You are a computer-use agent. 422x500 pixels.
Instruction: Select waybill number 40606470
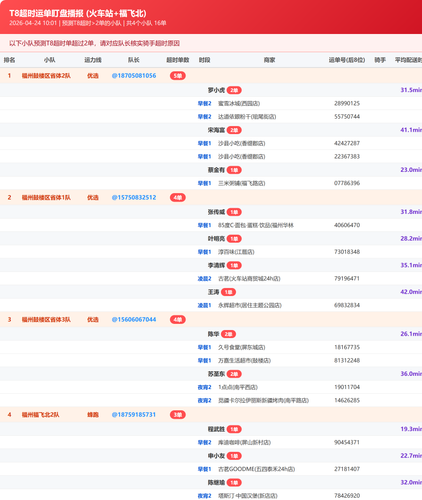pos(347,225)
